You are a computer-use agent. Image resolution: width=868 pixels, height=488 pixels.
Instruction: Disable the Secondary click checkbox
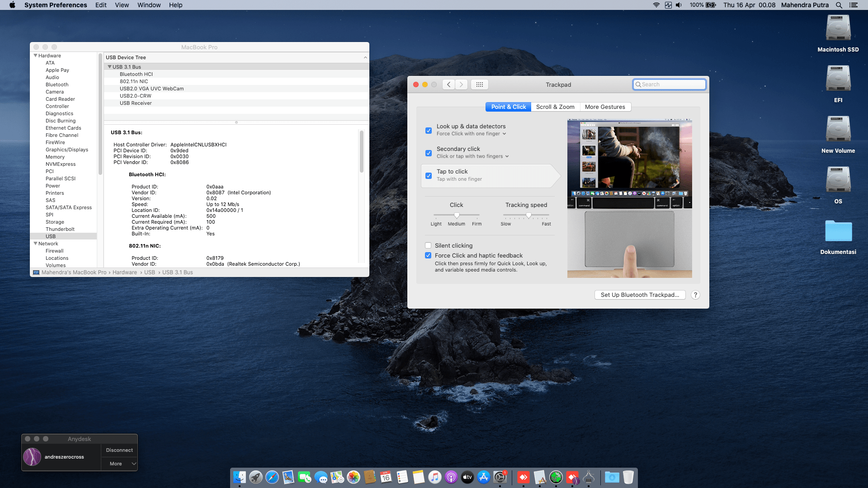(429, 153)
